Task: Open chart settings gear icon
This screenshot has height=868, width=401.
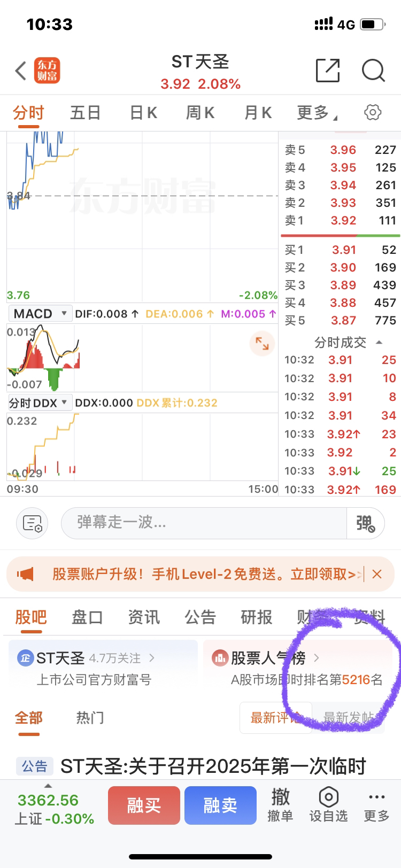Action: click(x=373, y=112)
